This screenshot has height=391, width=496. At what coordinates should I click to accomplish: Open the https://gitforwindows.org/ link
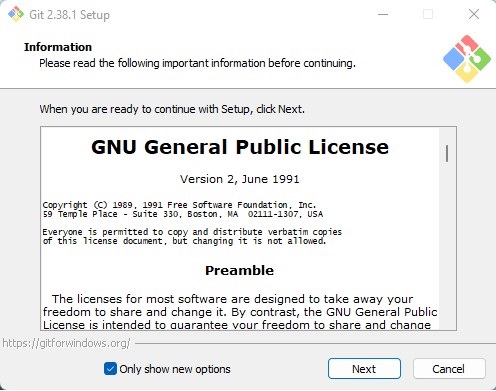(66, 343)
